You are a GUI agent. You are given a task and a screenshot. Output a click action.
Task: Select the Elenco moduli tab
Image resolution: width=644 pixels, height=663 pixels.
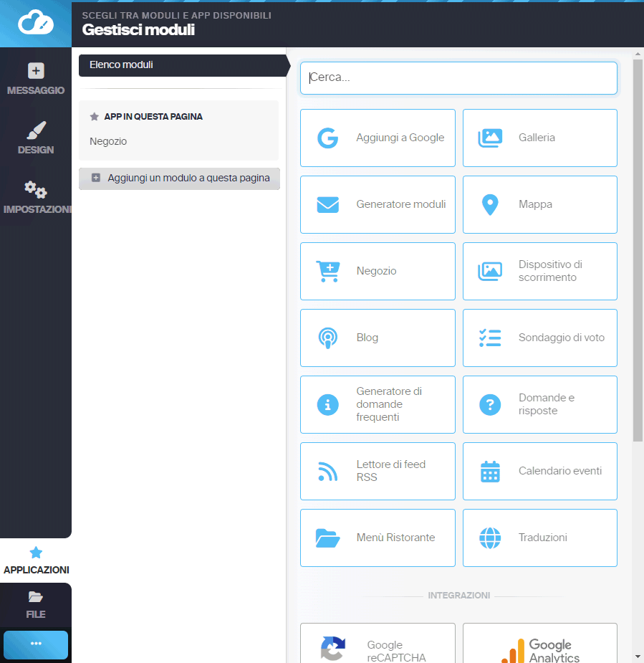pyautogui.click(x=183, y=65)
